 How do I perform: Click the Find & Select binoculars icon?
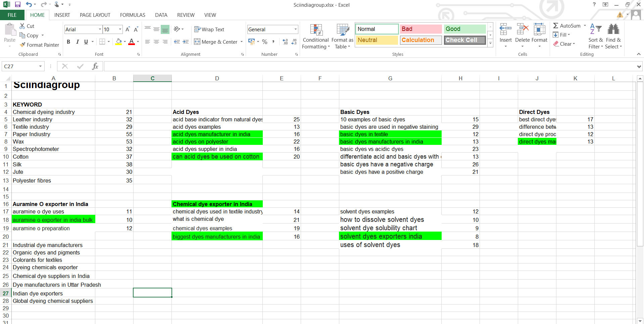click(x=613, y=30)
